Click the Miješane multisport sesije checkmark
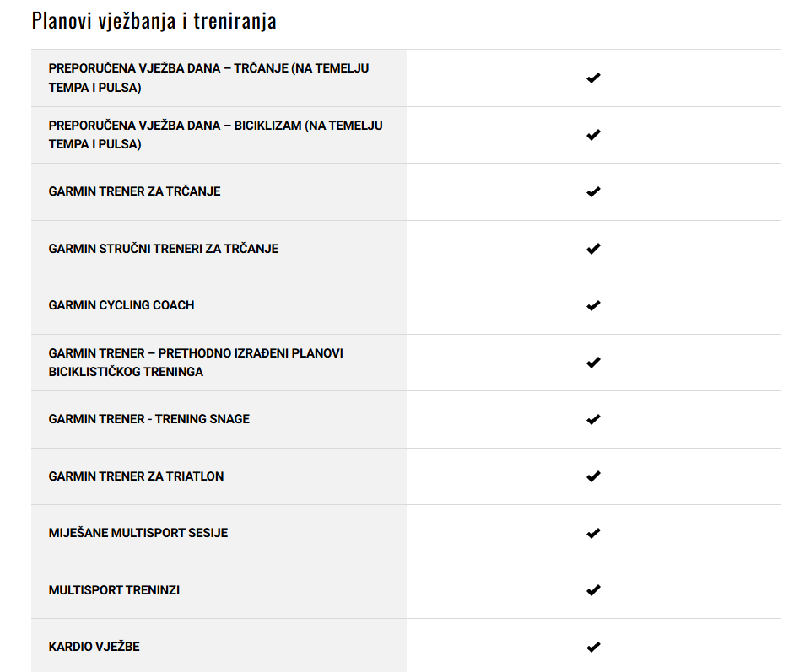The width and height of the screenshot is (799, 672). (x=593, y=534)
